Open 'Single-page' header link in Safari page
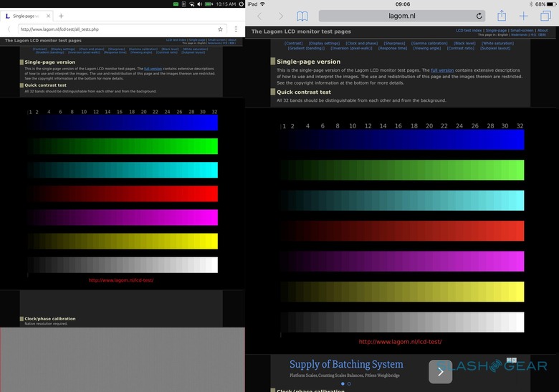The height and width of the screenshot is (392, 559). [496, 31]
